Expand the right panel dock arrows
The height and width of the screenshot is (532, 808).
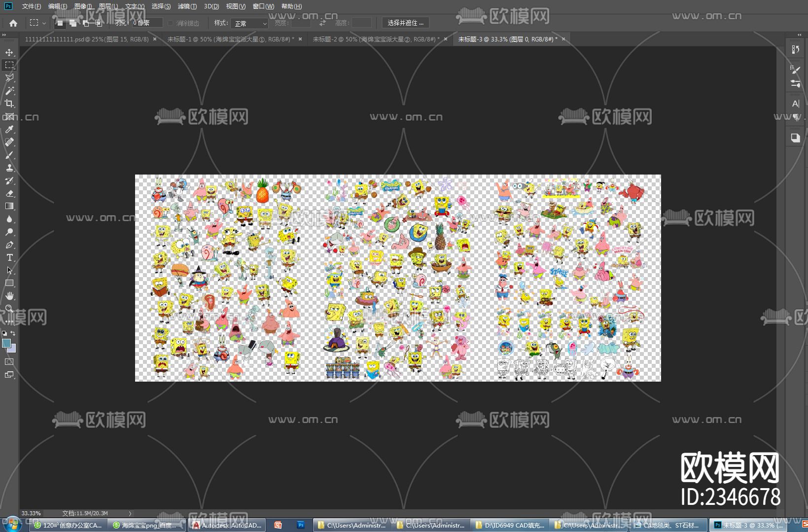[x=799, y=35]
